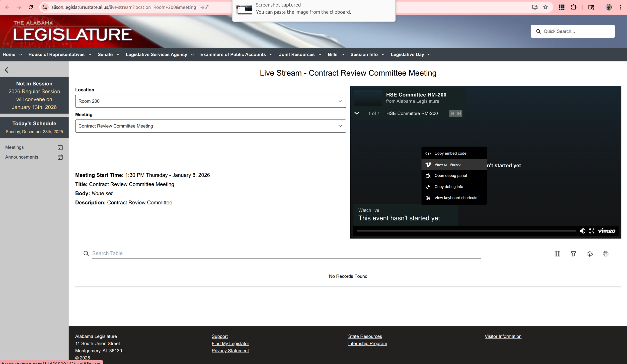Select Copy embed code menu entry
Image resolution: width=627 pixels, height=364 pixels.
tap(450, 153)
